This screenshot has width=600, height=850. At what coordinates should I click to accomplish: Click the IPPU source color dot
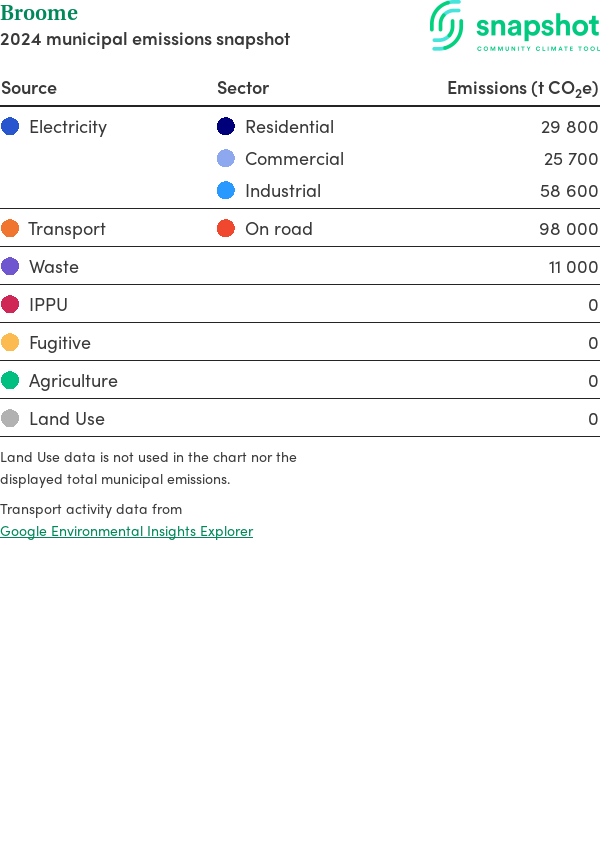tap(10, 305)
